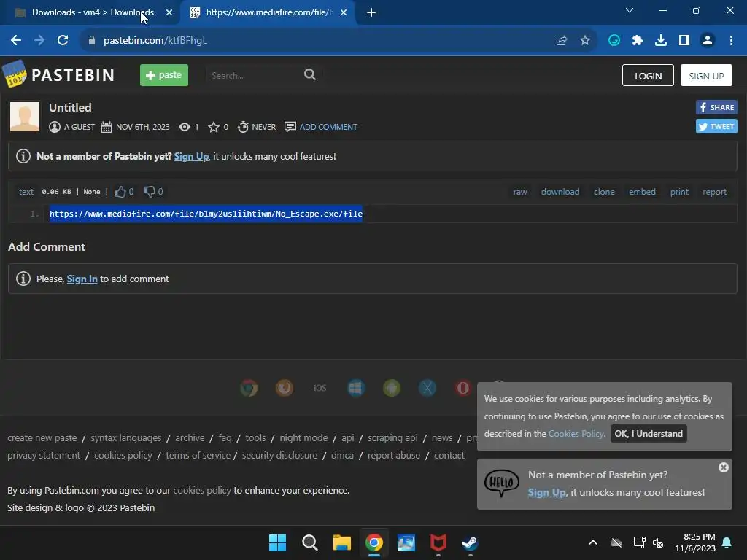Open the raw paste view
Viewport: 747px width, 560px height.
[519, 192]
